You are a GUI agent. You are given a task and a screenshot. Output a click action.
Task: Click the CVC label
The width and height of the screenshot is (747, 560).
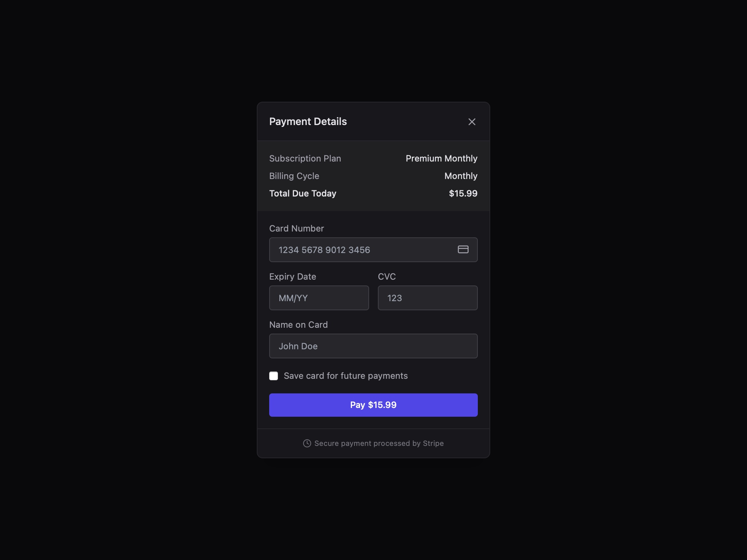(x=387, y=276)
